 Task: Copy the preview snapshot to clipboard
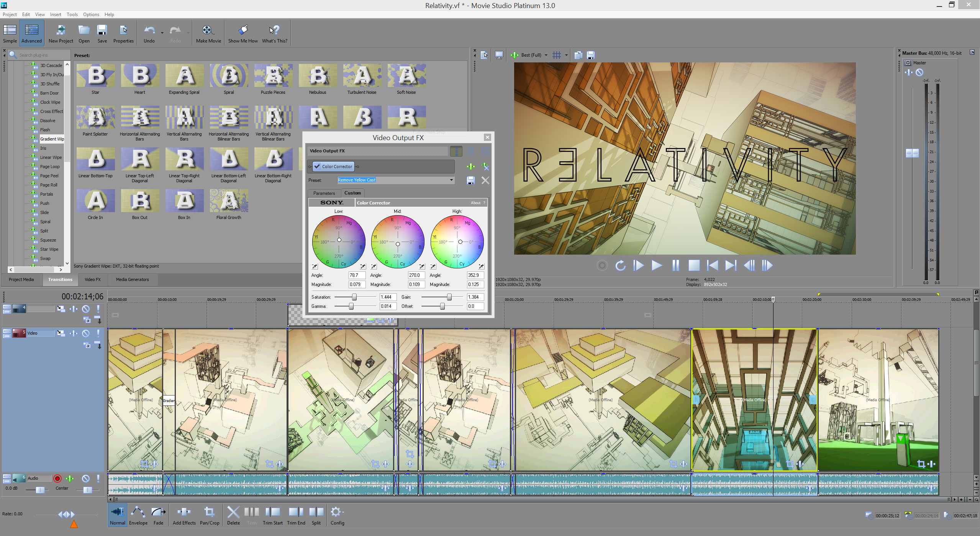(x=578, y=55)
